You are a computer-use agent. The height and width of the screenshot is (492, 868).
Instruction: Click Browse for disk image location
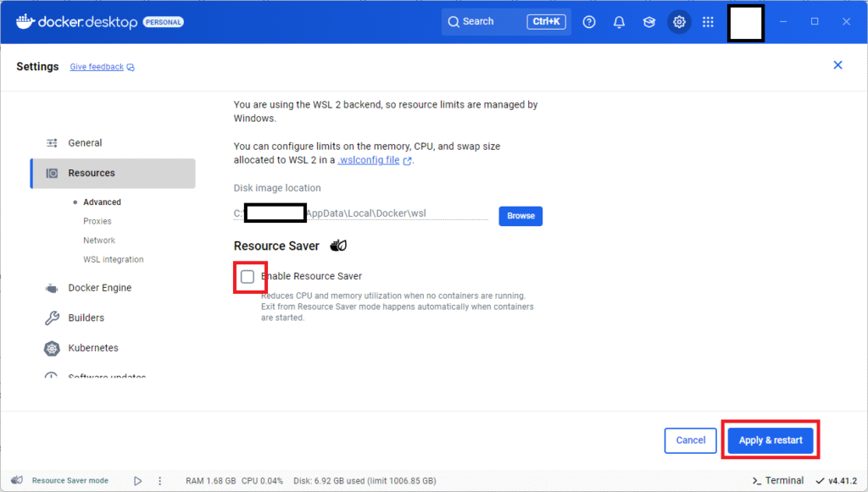[520, 216]
